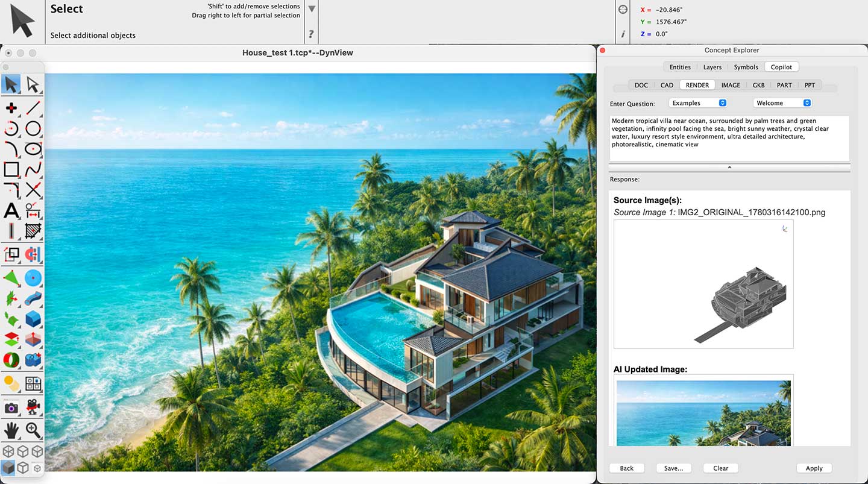Image resolution: width=868 pixels, height=484 pixels.
Task: Click the movie camera animation tool
Action: coord(33,408)
